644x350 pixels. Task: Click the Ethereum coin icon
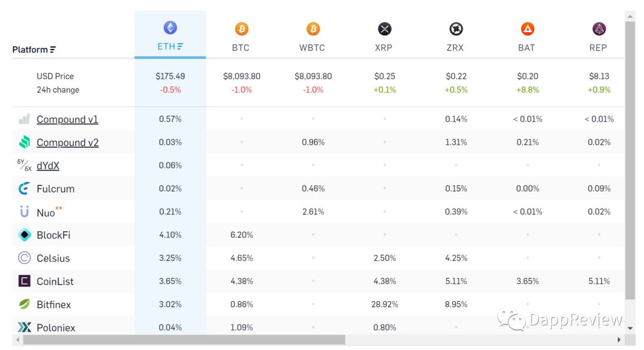(170, 28)
